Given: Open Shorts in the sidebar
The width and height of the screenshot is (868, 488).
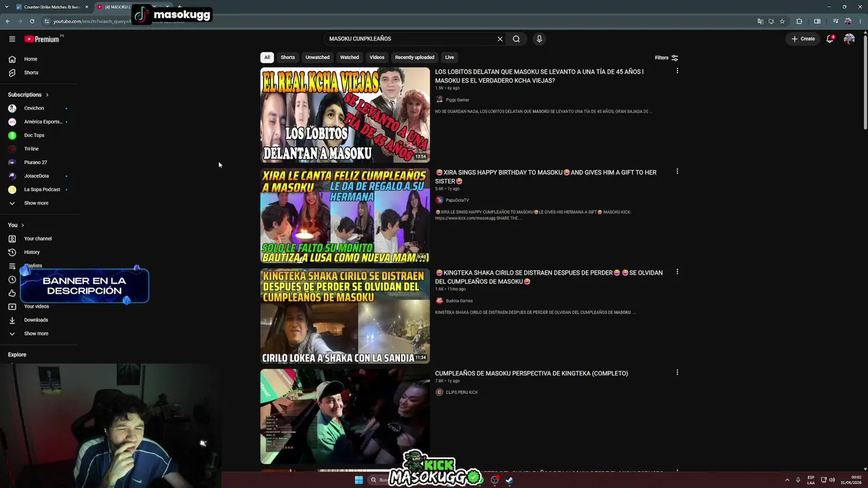Looking at the screenshot, I should (39, 73).
